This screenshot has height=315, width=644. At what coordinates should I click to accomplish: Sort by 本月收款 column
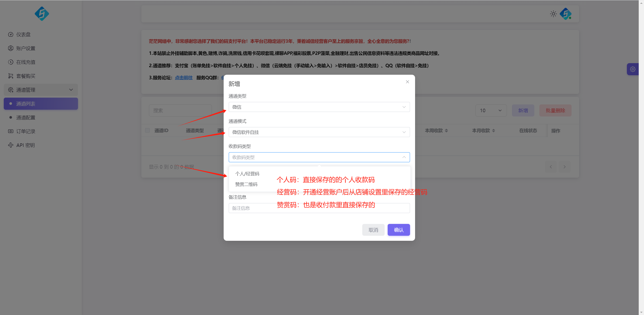click(484, 131)
